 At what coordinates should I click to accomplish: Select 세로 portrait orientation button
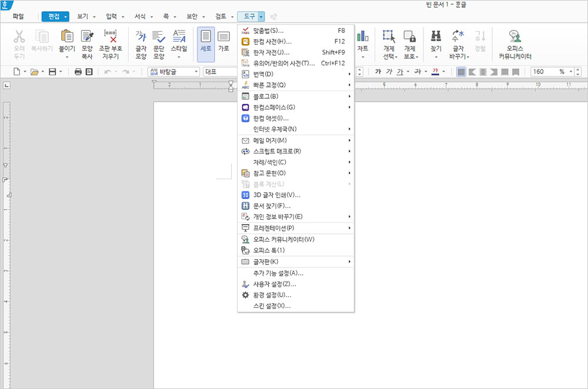tap(206, 44)
